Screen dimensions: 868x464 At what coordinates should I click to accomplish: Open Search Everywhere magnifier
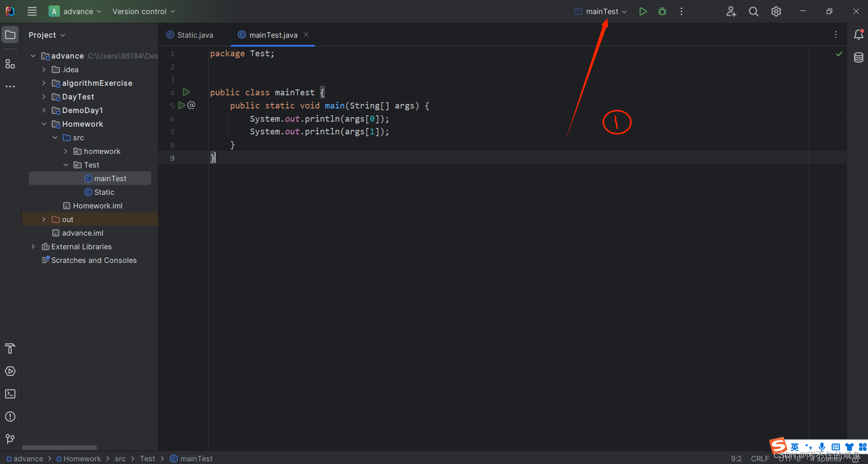(754, 11)
